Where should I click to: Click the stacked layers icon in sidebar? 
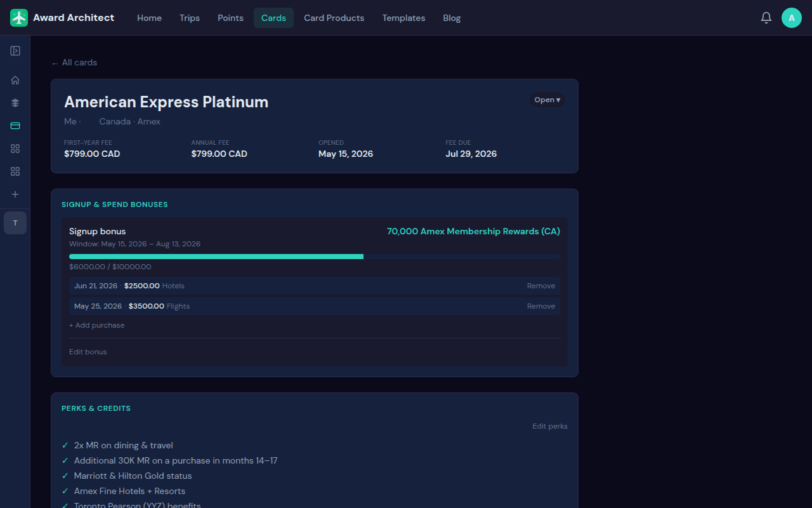15,103
